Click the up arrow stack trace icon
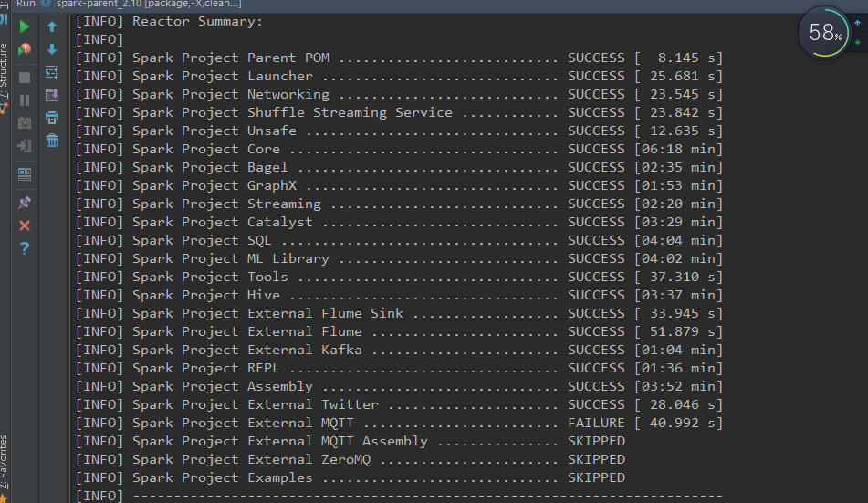This screenshot has height=503, width=868. (x=52, y=26)
